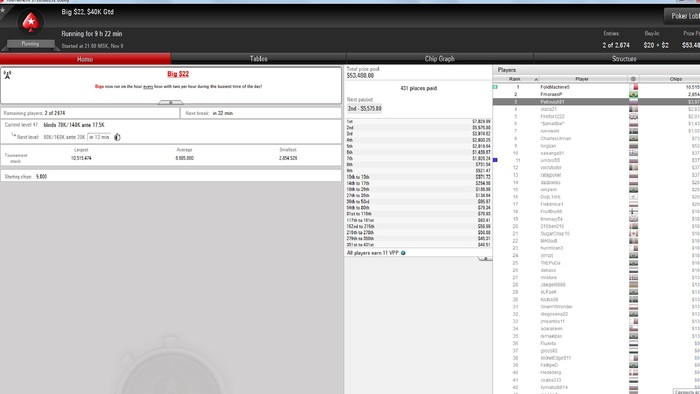700x394 pixels.
Task: Click the 'Entries: 2 of 2,674' header value
Action: (616, 45)
